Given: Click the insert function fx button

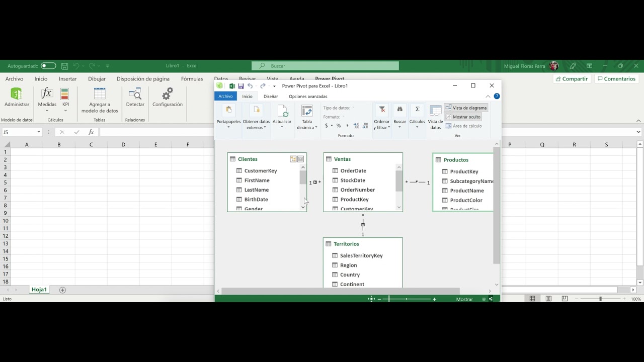Looking at the screenshot, I should point(91,132).
